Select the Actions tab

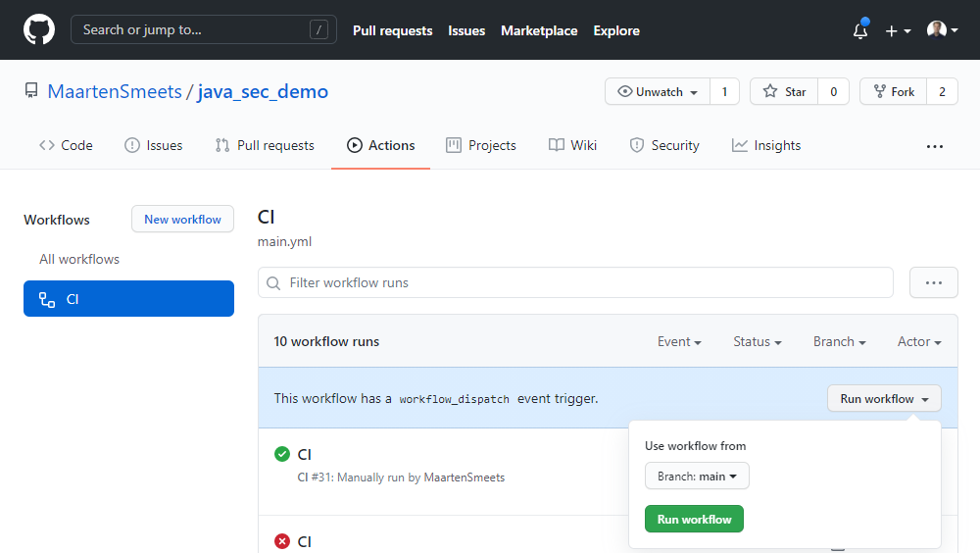click(380, 145)
